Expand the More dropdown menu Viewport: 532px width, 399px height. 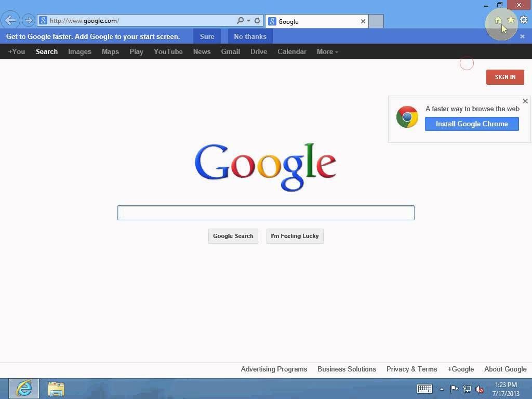point(327,51)
